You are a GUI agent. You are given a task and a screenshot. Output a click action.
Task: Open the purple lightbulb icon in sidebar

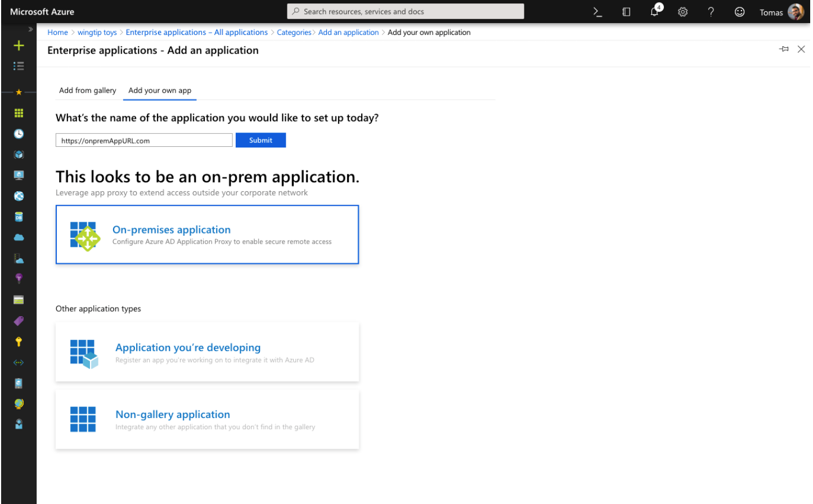pos(19,278)
